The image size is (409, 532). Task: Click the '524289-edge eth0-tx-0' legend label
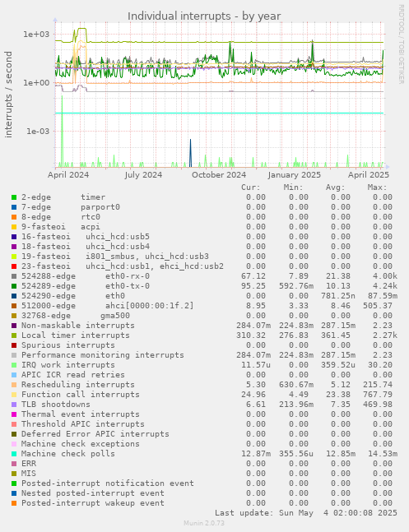(x=86, y=285)
